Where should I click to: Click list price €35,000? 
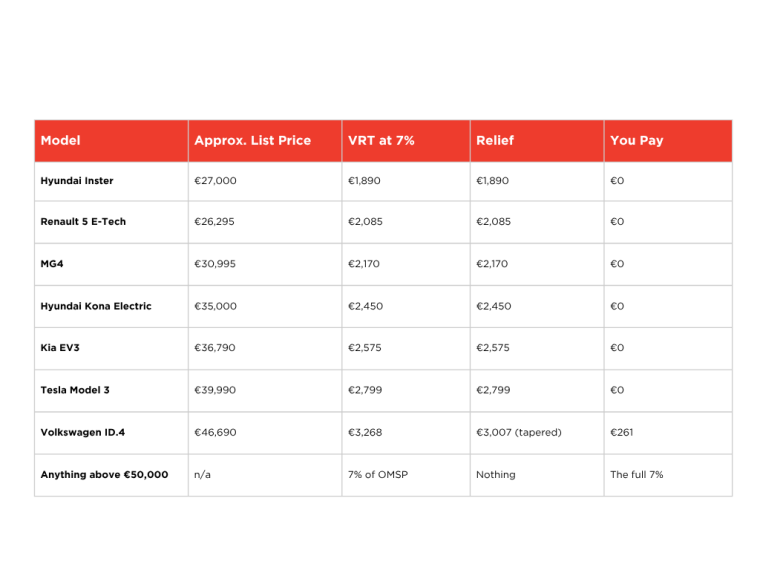coord(215,306)
